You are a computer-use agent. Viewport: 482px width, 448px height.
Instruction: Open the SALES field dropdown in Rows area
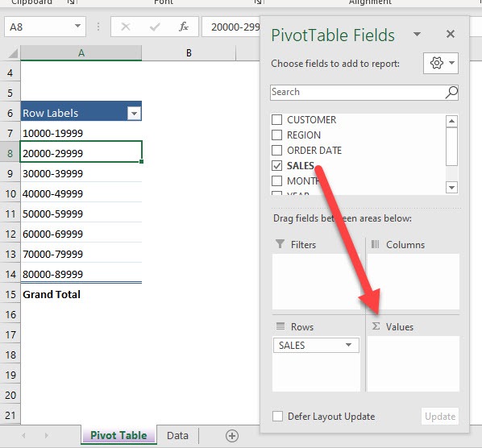[x=348, y=345]
